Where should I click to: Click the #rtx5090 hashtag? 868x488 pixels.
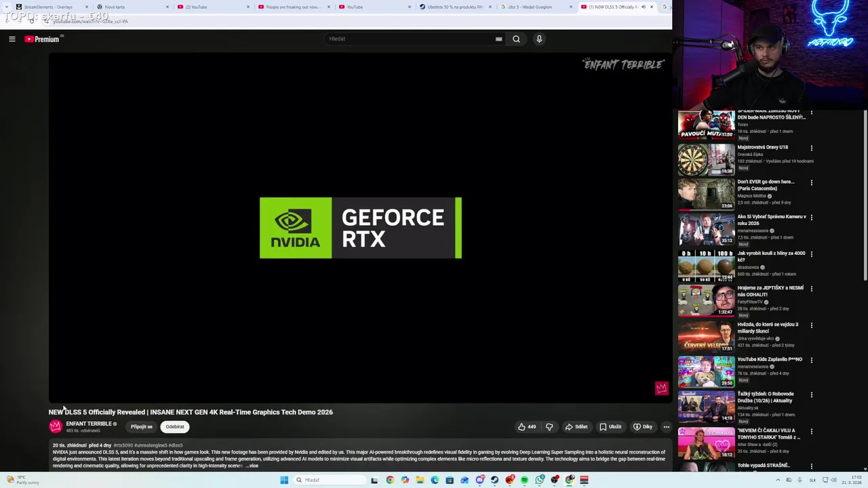pyautogui.click(x=123, y=445)
